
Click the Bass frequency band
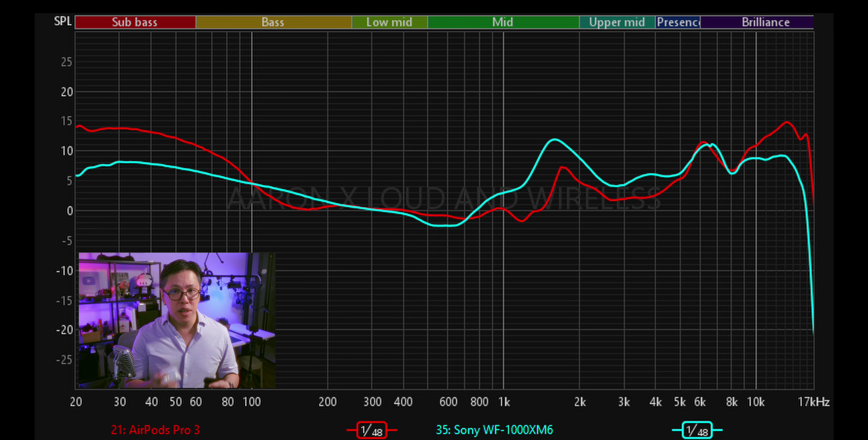(274, 22)
